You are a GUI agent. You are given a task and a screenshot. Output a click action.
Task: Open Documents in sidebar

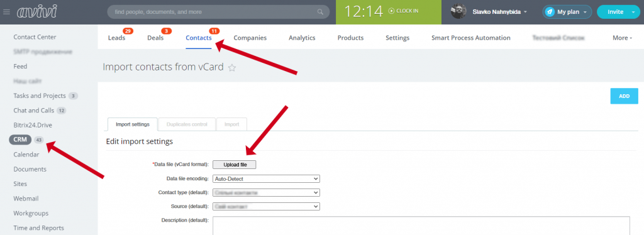click(30, 169)
